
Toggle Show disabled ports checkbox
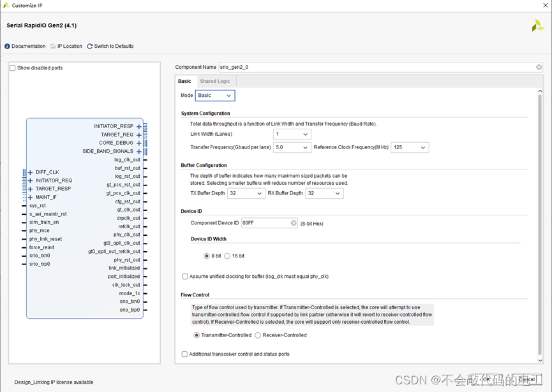point(13,68)
